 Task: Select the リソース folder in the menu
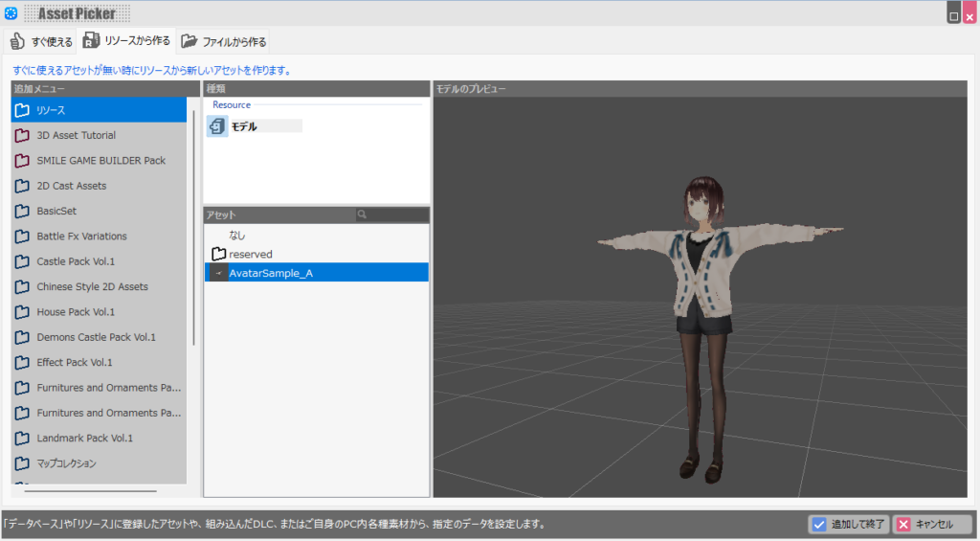[57, 110]
